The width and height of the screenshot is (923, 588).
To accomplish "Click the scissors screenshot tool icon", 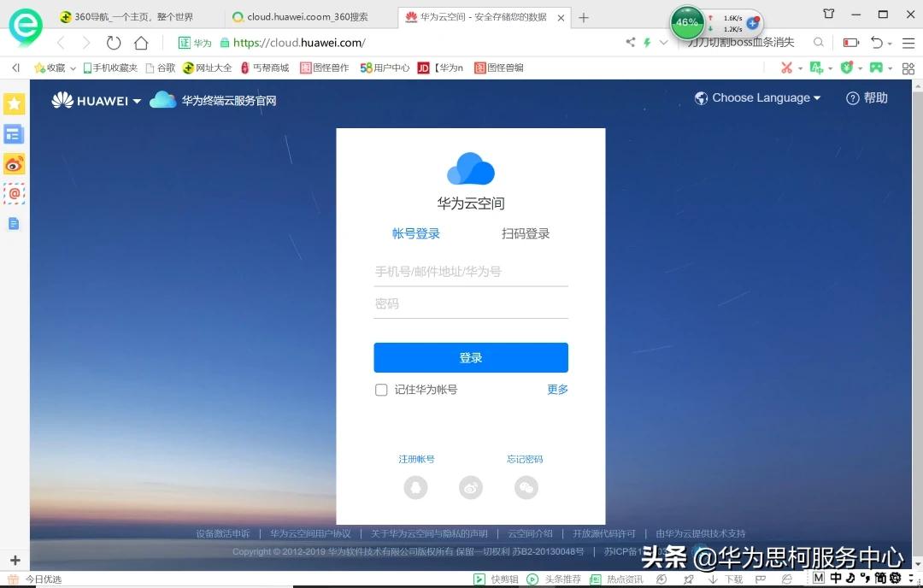I will coord(786,68).
